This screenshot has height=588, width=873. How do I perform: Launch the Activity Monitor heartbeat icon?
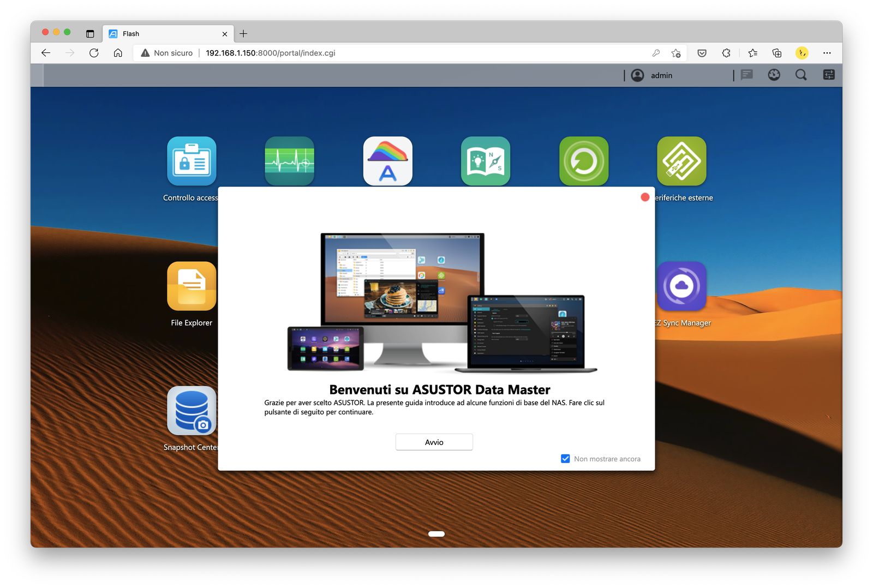(289, 161)
